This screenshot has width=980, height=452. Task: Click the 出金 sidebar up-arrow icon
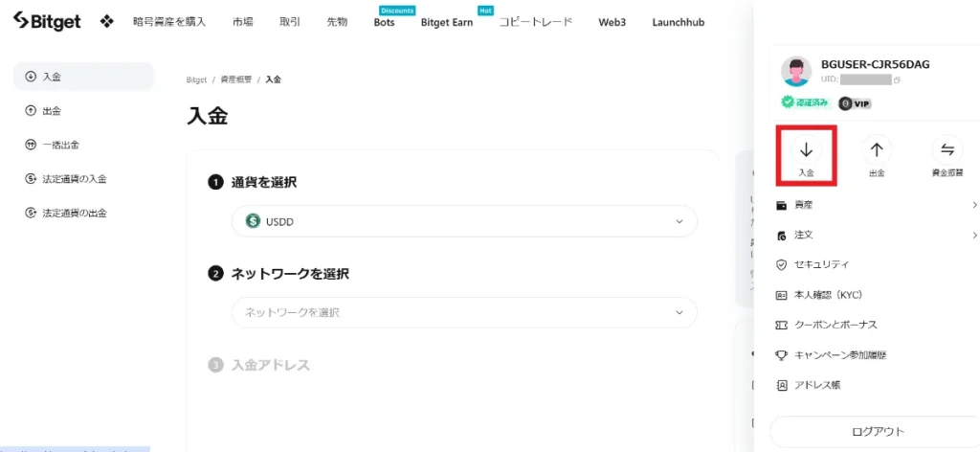(30, 111)
